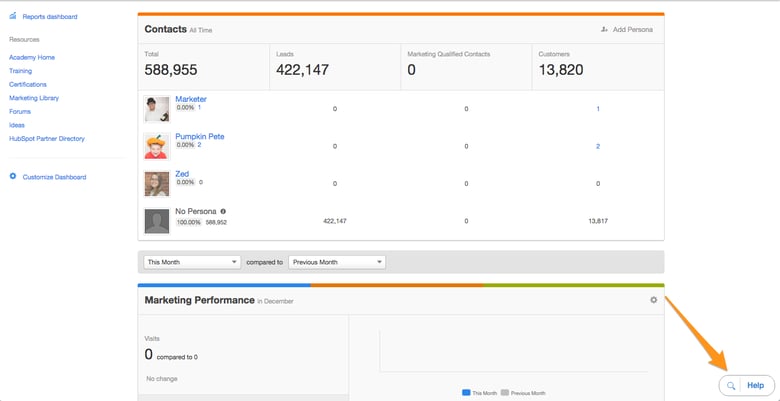780x401 pixels.
Task: Click the This Month chart legend swatch
Action: [x=466, y=393]
